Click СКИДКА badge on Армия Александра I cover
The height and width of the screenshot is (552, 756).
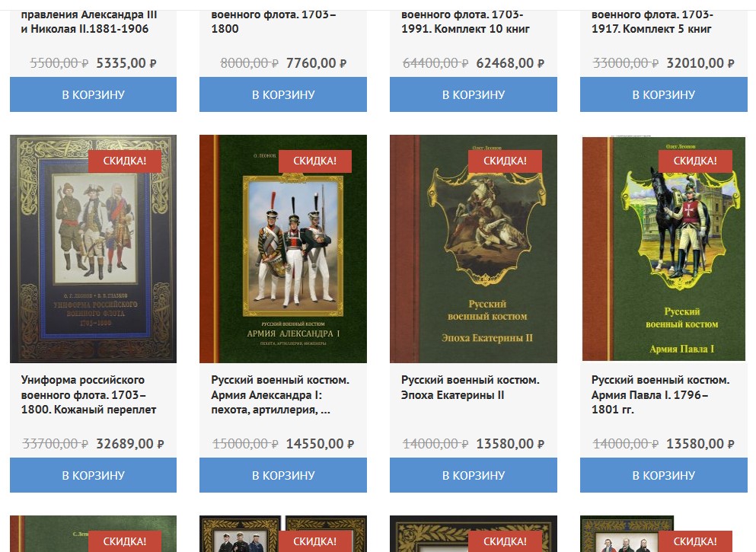pyautogui.click(x=315, y=161)
